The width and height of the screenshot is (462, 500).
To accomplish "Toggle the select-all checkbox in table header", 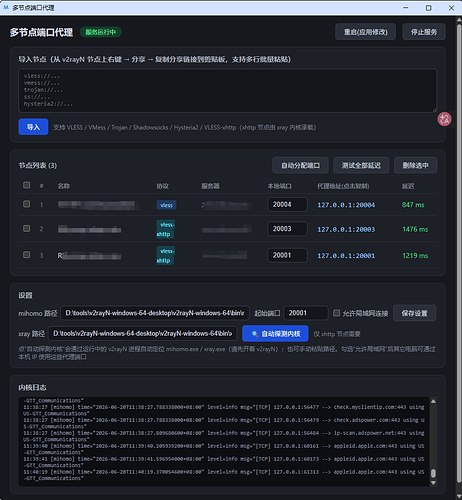I will coord(26,185).
